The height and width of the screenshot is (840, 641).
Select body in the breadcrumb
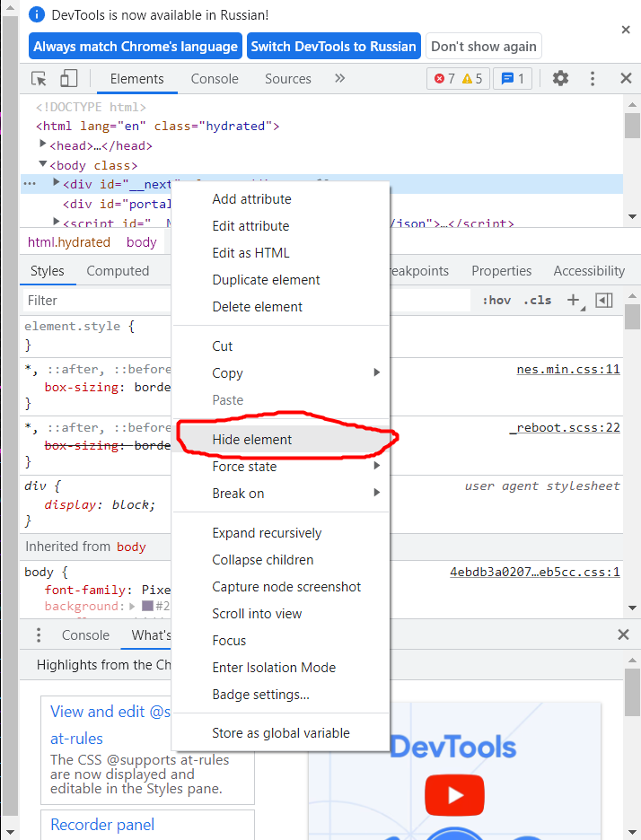point(142,242)
